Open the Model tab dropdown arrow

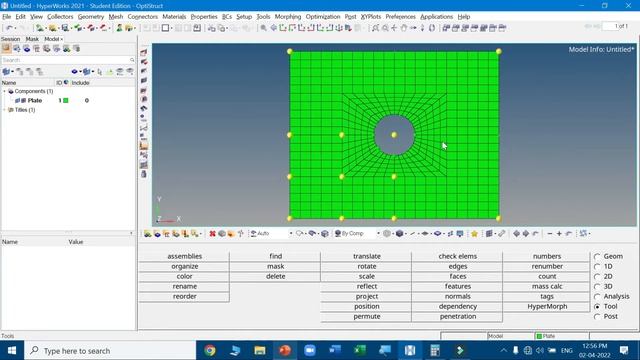(62, 39)
